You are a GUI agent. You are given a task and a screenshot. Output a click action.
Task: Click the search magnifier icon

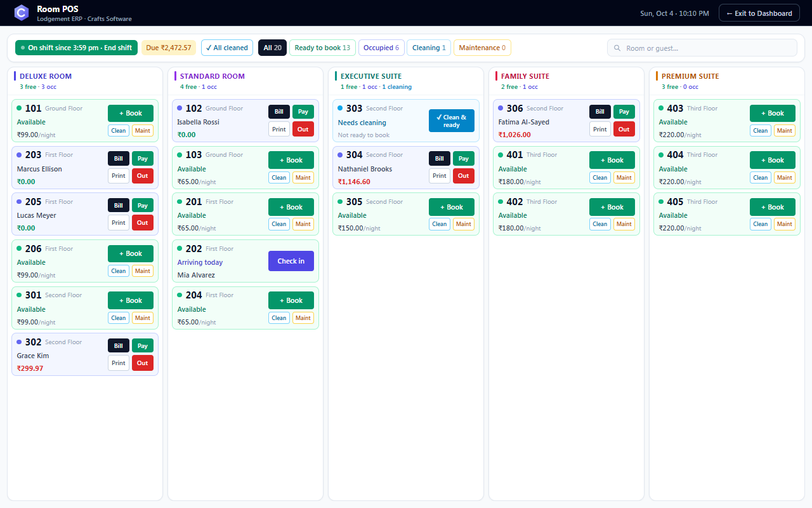pyautogui.click(x=617, y=48)
